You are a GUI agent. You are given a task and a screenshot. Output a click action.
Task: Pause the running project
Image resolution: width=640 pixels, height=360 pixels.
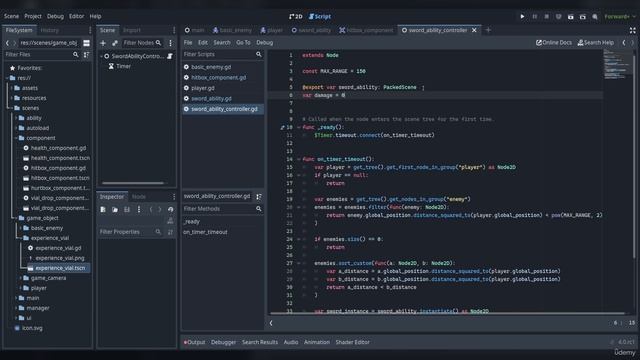534,17
